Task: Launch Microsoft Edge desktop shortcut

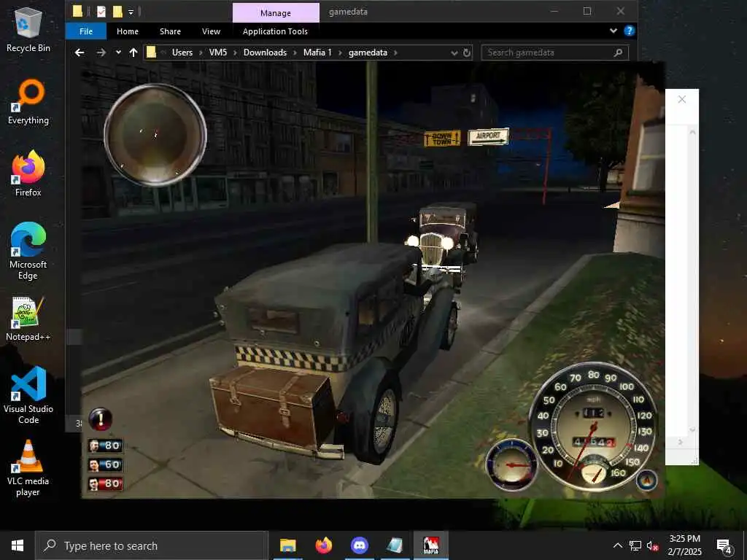Action: (x=28, y=251)
